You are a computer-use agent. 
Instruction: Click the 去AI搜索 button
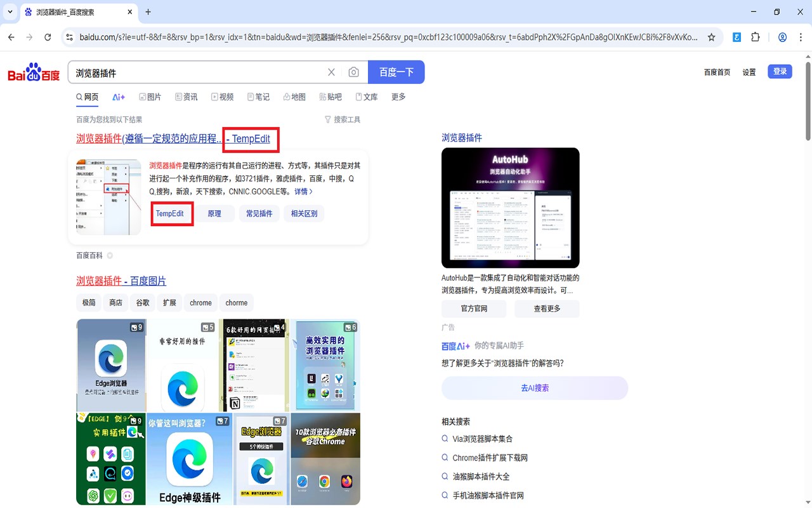tap(535, 388)
